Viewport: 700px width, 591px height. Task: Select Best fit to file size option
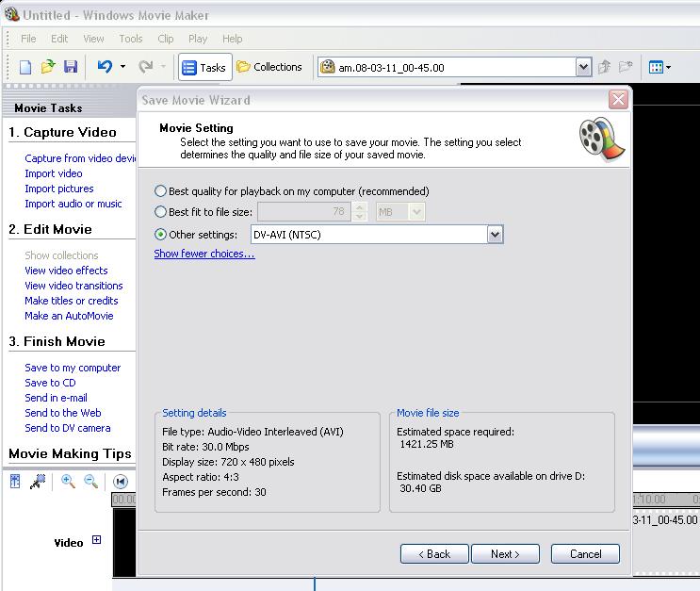click(x=160, y=212)
